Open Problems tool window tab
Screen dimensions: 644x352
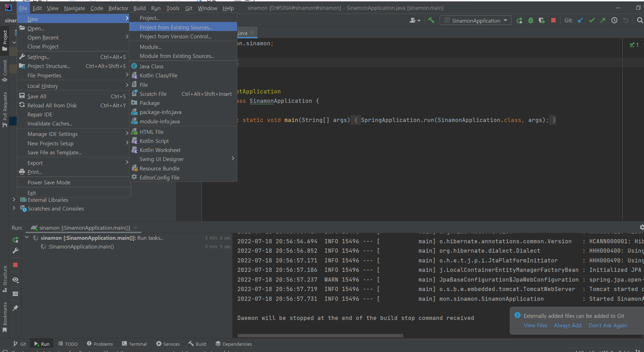click(x=100, y=344)
